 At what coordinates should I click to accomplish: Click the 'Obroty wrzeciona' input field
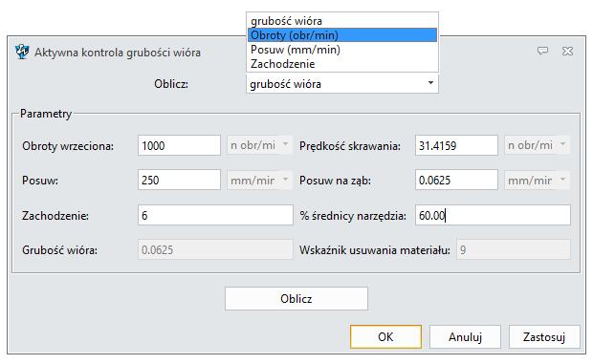pyautogui.click(x=179, y=145)
